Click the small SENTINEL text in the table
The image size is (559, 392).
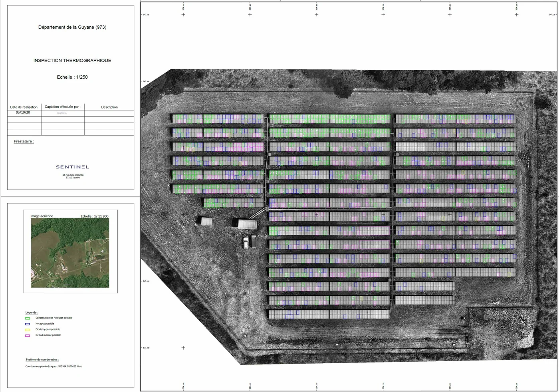[x=62, y=113]
